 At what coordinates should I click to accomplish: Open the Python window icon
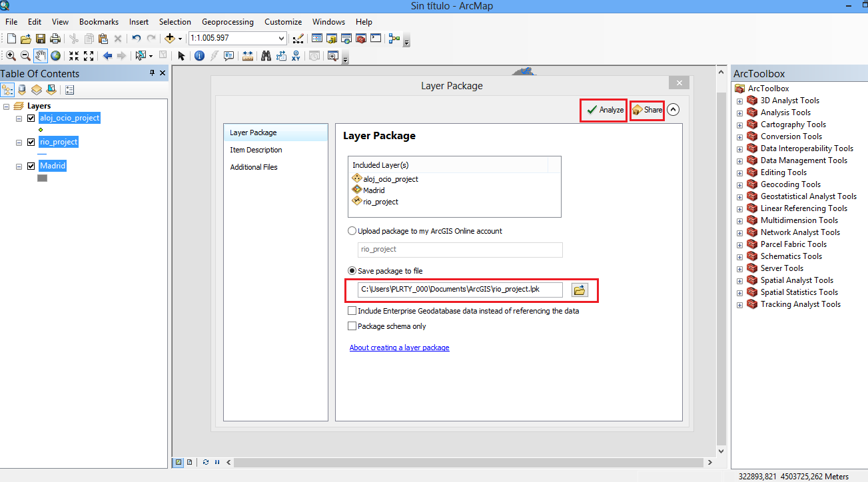[376, 39]
